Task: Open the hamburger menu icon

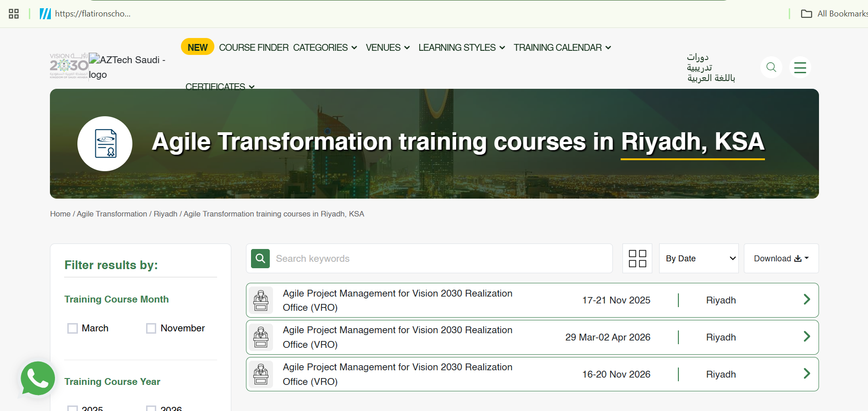Action: 800,67
